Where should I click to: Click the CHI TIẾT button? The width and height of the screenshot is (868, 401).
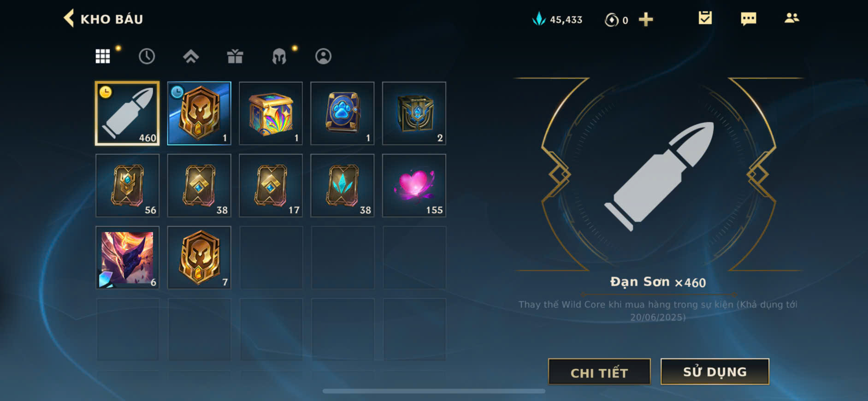[599, 372]
